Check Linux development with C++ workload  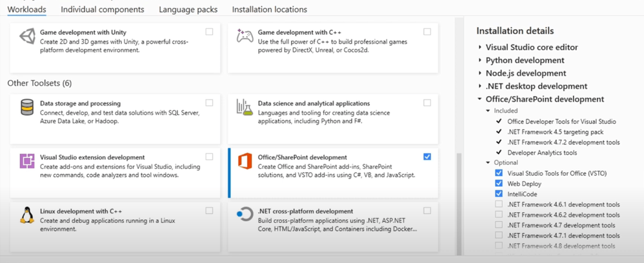click(210, 211)
